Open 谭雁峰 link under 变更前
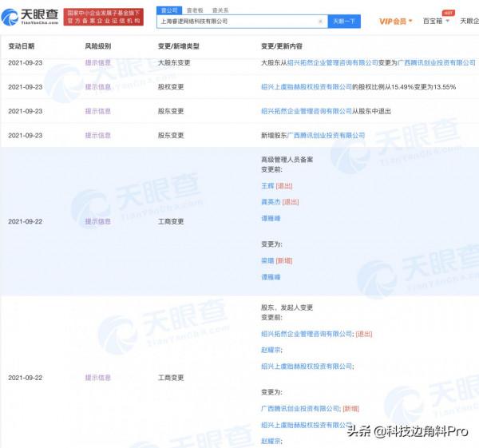Screen dimensions: 479x448 coord(271,218)
